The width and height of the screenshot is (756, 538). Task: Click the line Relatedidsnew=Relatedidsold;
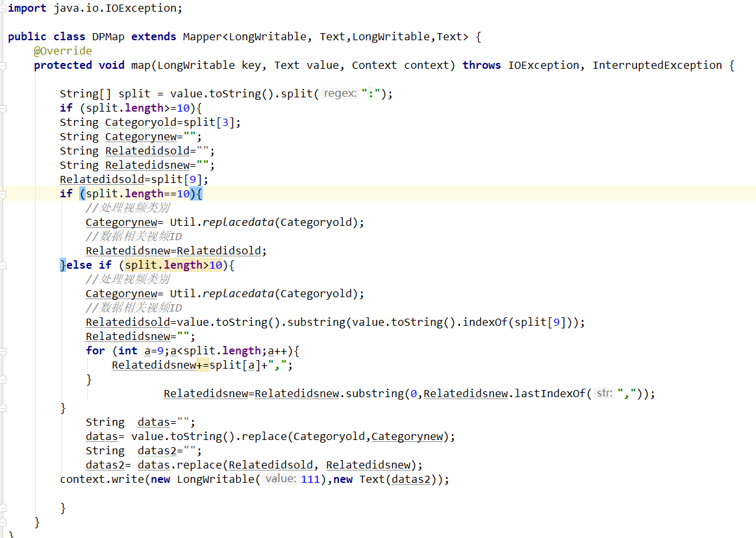[176, 251]
